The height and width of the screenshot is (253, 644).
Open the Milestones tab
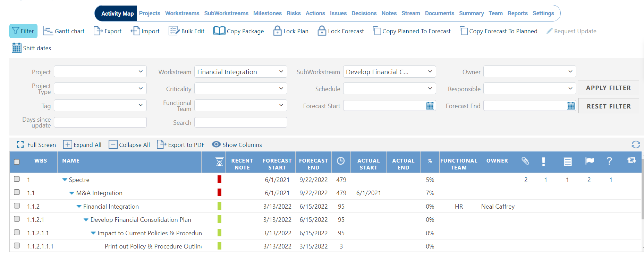(x=268, y=13)
